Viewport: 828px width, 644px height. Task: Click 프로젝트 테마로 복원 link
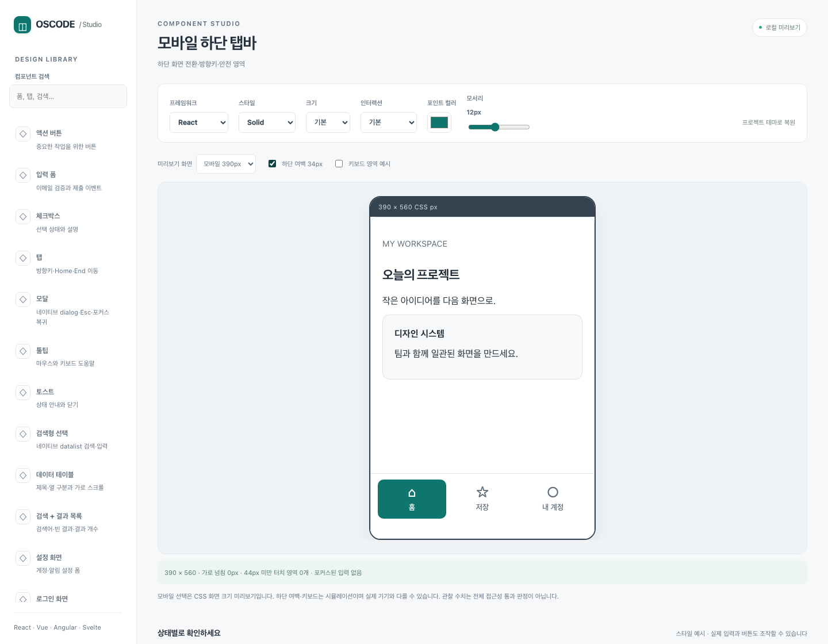point(769,122)
